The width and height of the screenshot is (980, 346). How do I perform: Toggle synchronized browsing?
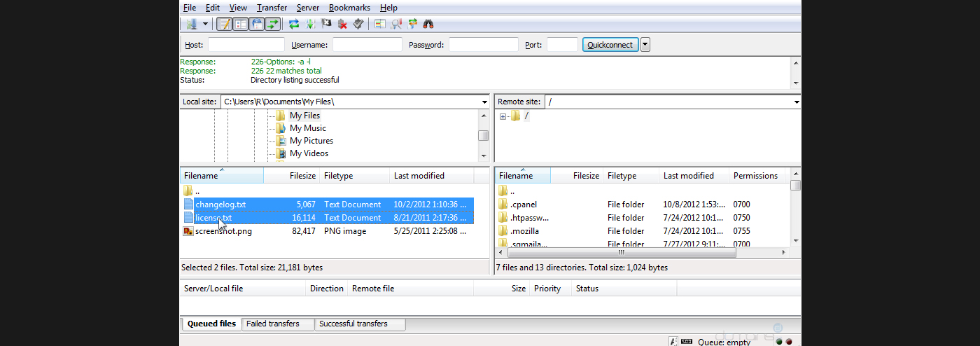click(412, 24)
